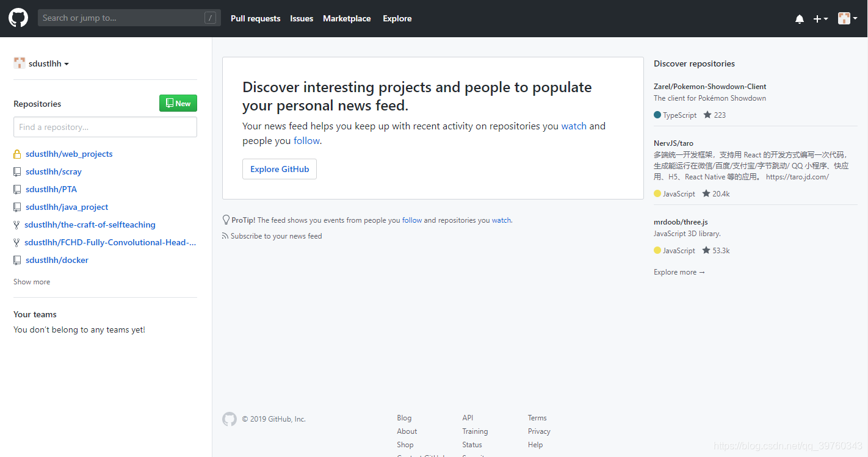The image size is (868, 457).
Task: Go to Explore in top navigation
Action: pos(397,18)
